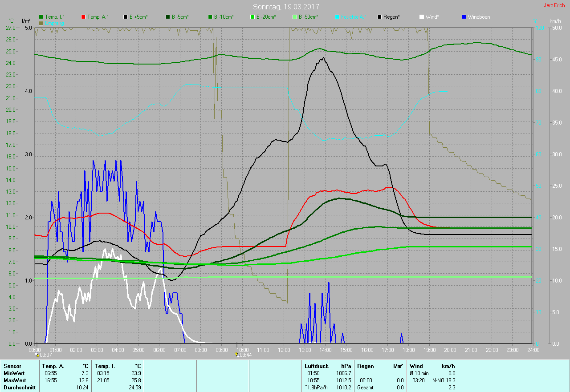Click the sun marker at 09:44
The width and height of the screenshot is (570, 392).
[x=237, y=355]
